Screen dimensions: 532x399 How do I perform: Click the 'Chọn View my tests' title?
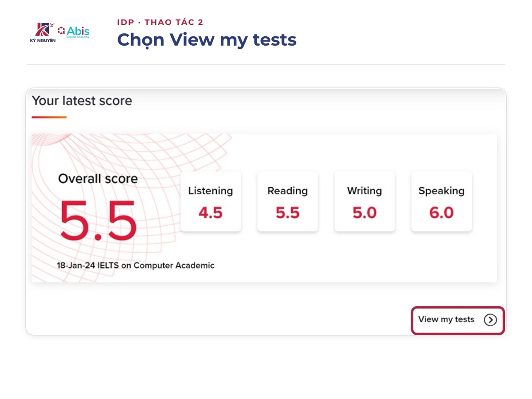pyautogui.click(x=207, y=40)
